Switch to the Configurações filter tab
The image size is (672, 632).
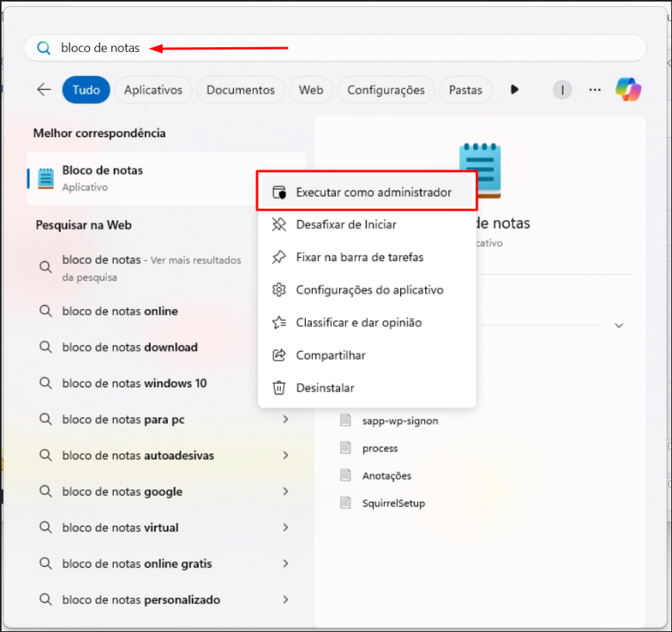coord(386,90)
